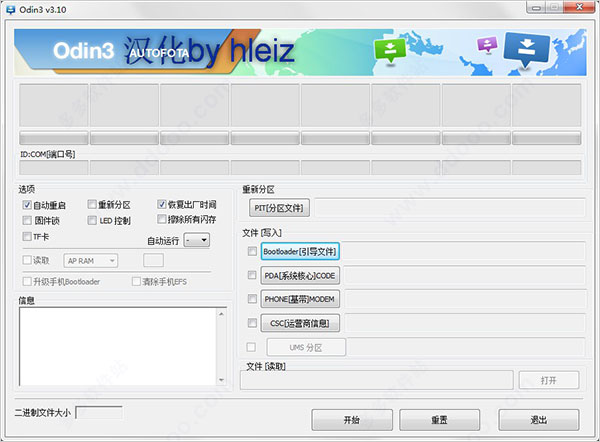Click the 二进制文件大小 field
The width and height of the screenshot is (600, 442).
pyautogui.click(x=99, y=413)
